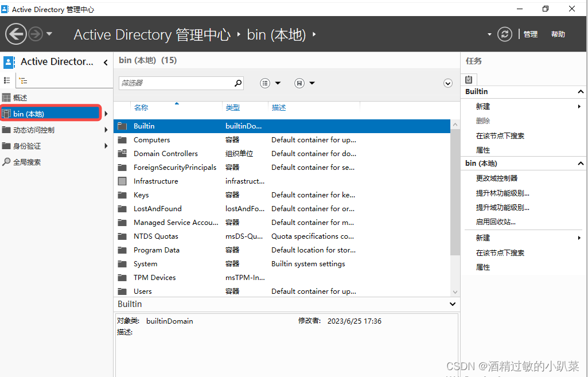Select Domain Controllers organizational unit
Viewport: 588px width, 377px height.
(x=282, y=153)
